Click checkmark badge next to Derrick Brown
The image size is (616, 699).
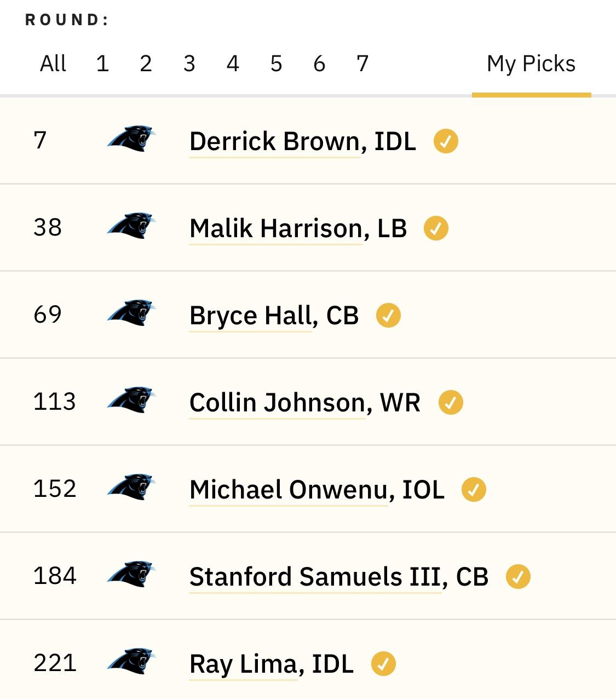[x=446, y=141]
